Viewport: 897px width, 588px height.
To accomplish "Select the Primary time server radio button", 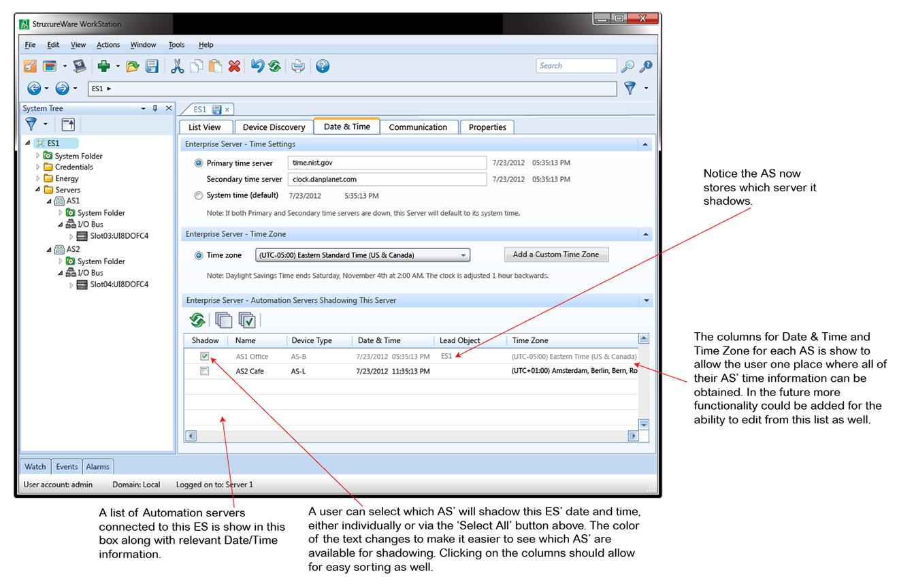I will (199, 163).
